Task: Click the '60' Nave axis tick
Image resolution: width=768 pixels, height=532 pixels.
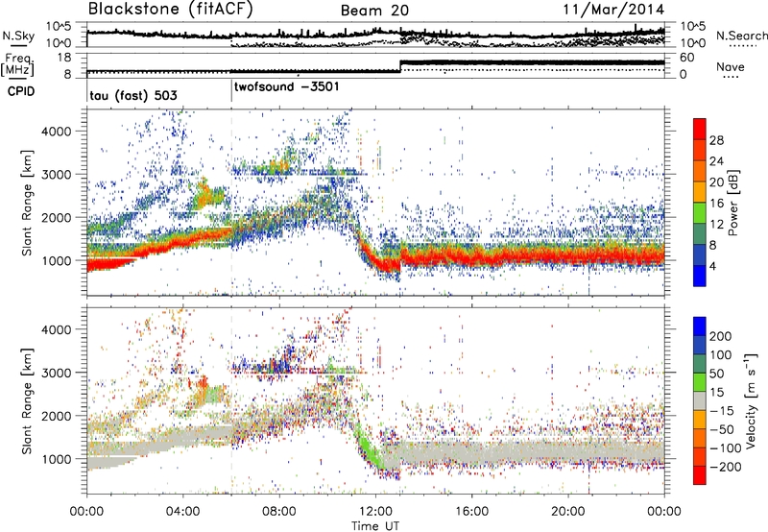Action: click(687, 58)
